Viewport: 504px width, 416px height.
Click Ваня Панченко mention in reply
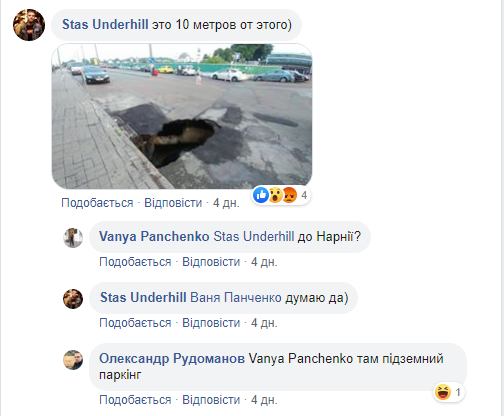click(236, 297)
